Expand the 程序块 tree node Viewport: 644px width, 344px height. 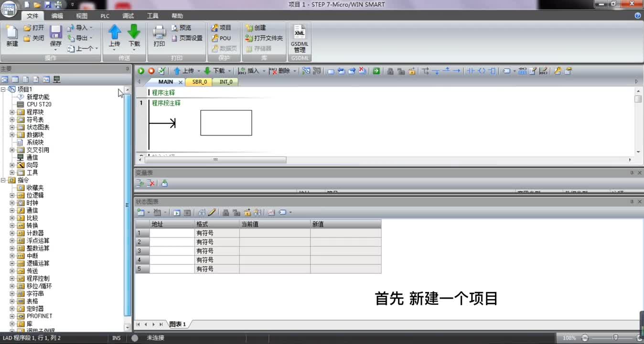[x=12, y=112]
